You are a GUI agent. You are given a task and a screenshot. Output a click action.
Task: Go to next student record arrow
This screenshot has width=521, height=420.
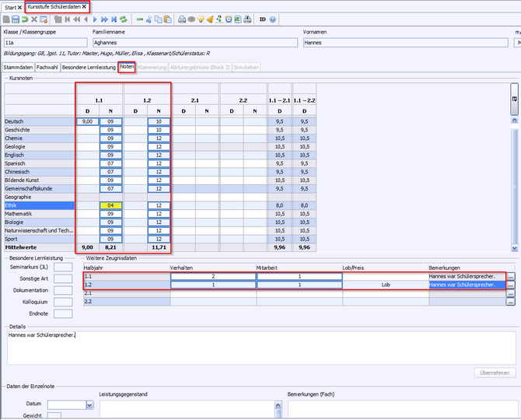tap(95, 19)
